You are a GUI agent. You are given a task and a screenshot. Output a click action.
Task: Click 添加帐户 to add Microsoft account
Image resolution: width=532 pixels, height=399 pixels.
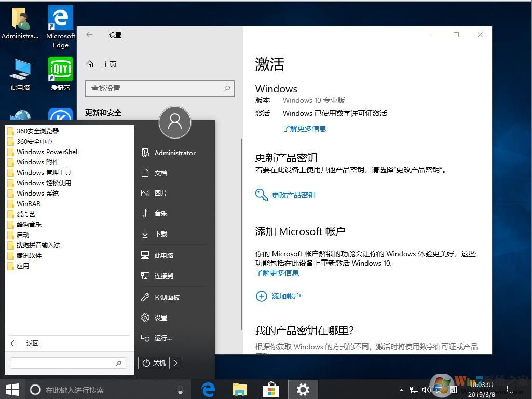[286, 296]
